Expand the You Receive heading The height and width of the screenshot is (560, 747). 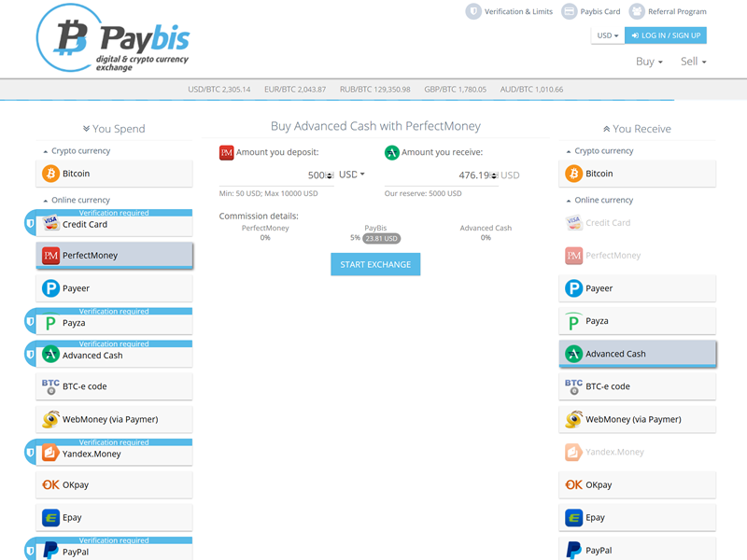pyautogui.click(x=637, y=129)
